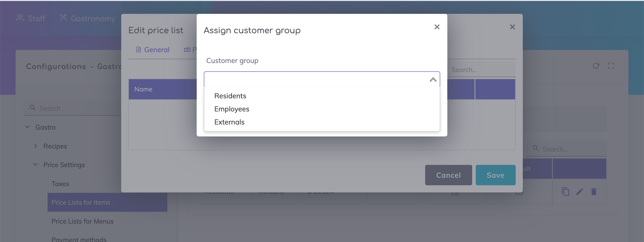Collapse the Price Settings tree node
Viewport: 644px width, 242px height.
(35, 165)
